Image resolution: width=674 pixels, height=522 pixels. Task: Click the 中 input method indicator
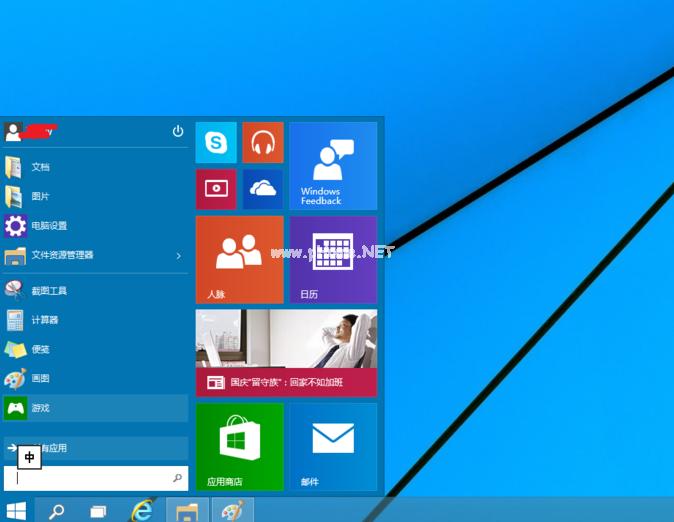click(30, 457)
